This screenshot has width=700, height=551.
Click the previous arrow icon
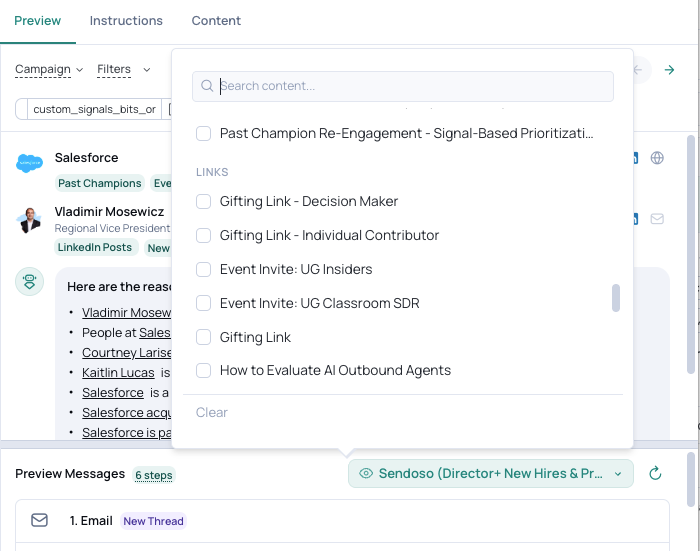point(639,70)
